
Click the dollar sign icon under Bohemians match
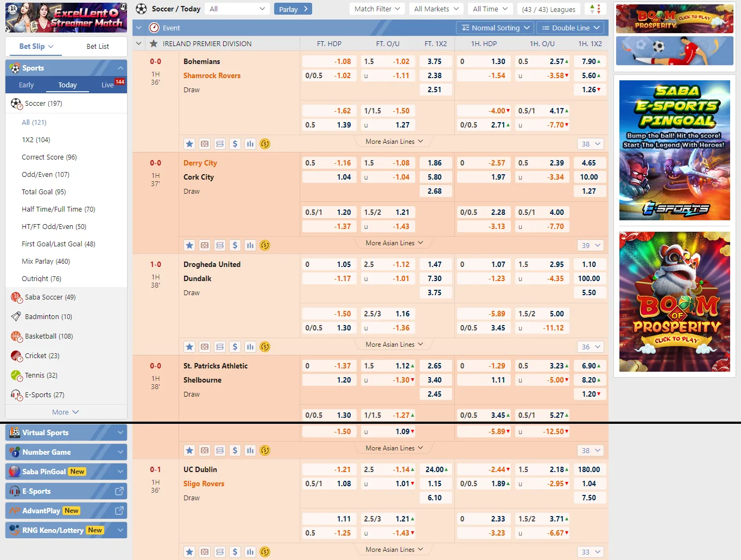point(235,144)
